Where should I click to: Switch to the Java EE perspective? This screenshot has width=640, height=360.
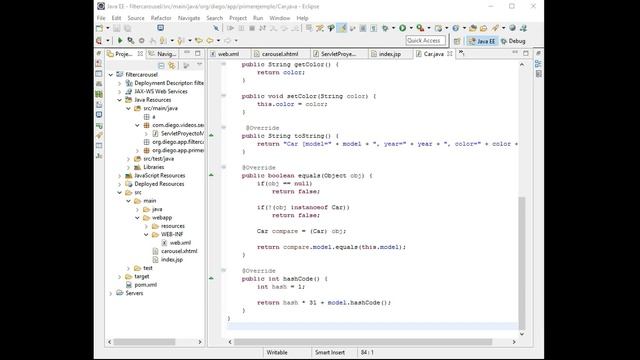click(482, 41)
